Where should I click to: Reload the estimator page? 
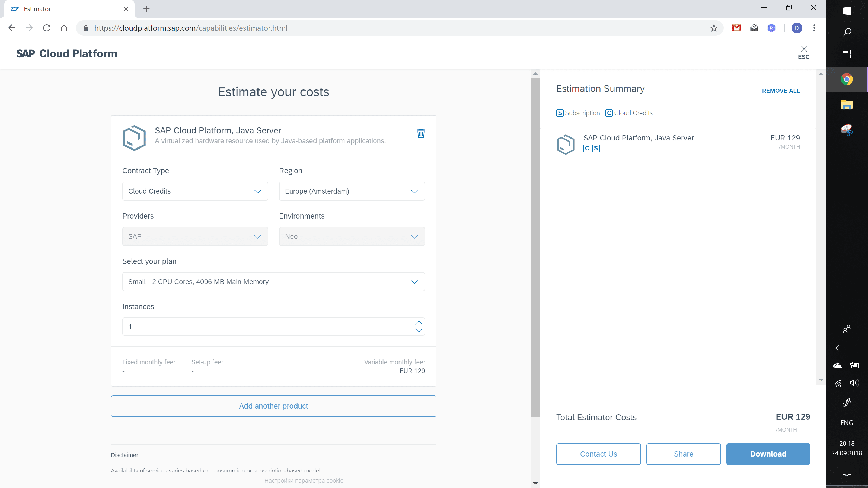46,28
